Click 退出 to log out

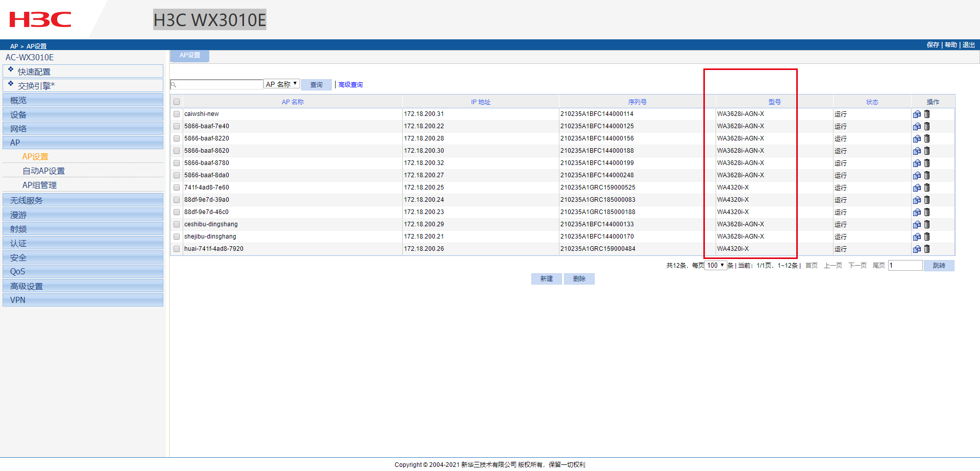[969, 45]
